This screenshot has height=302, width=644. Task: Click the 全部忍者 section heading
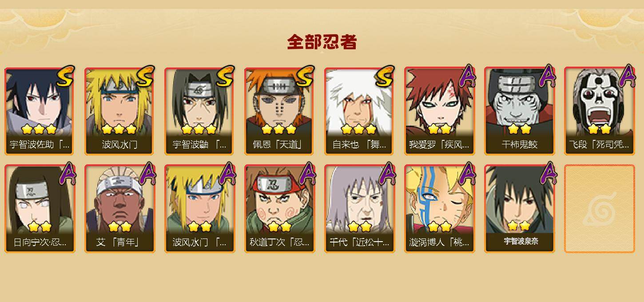[x=322, y=42]
